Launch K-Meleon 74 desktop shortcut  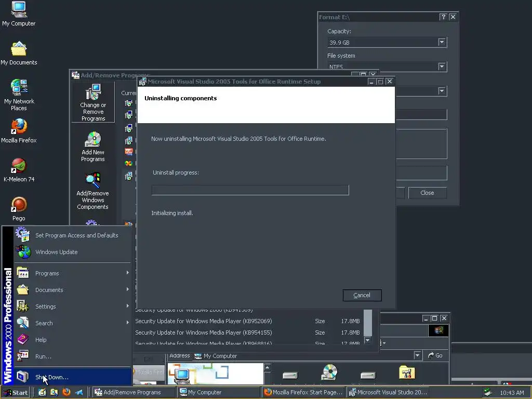coord(19,170)
